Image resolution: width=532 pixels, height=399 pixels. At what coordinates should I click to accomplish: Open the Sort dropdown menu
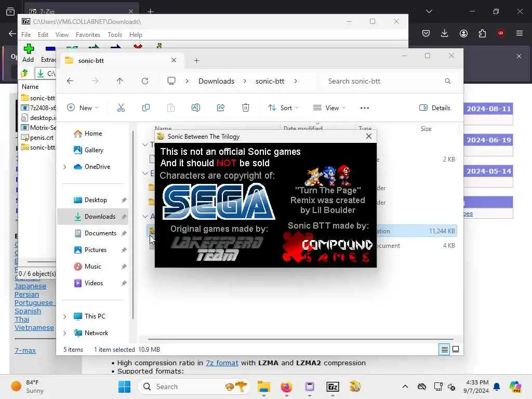point(283,108)
